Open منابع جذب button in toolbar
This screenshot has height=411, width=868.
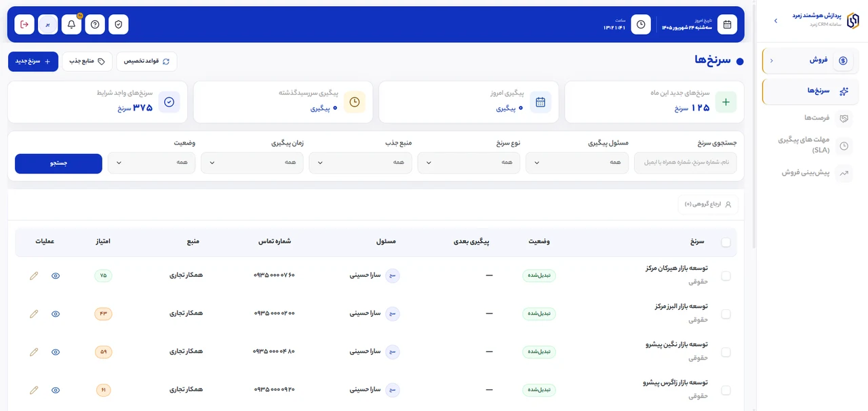(87, 61)
